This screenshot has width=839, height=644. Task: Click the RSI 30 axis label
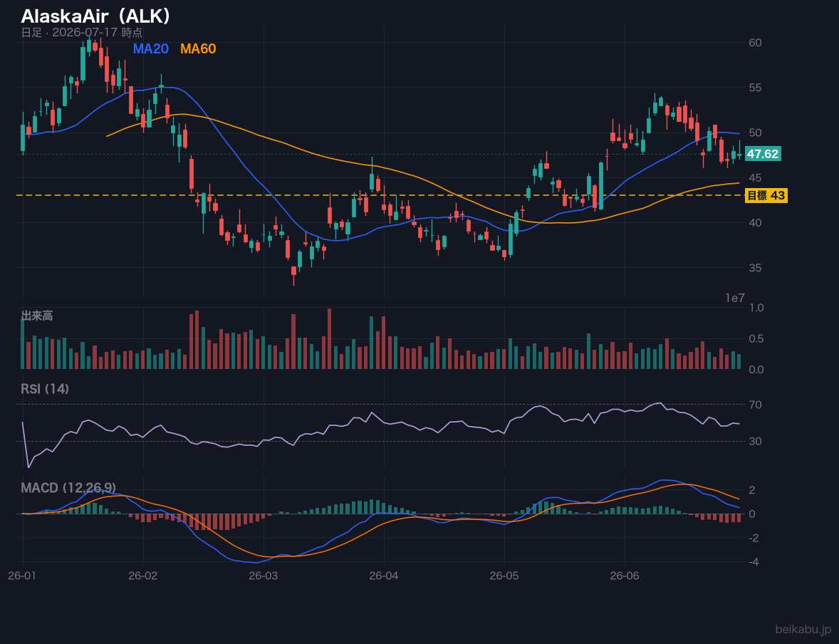(755, 441)
